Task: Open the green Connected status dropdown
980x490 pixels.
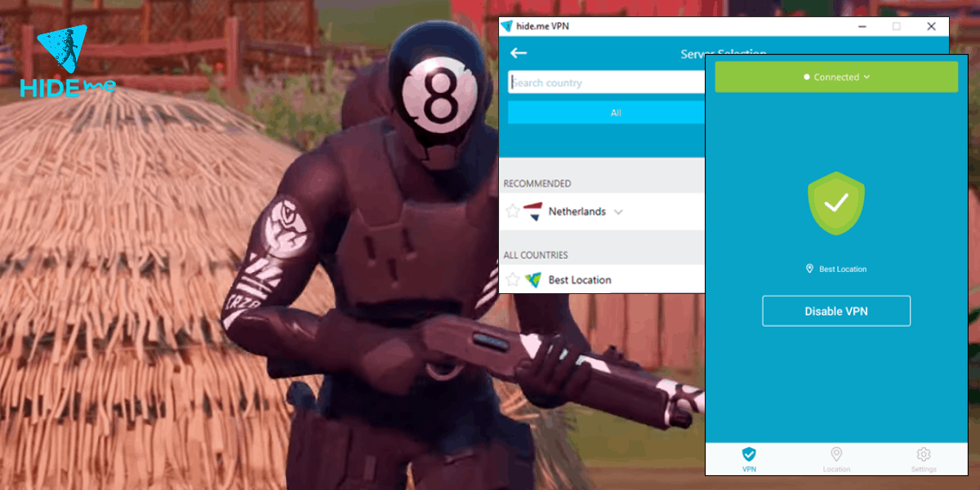Action: tap(836, 77)
